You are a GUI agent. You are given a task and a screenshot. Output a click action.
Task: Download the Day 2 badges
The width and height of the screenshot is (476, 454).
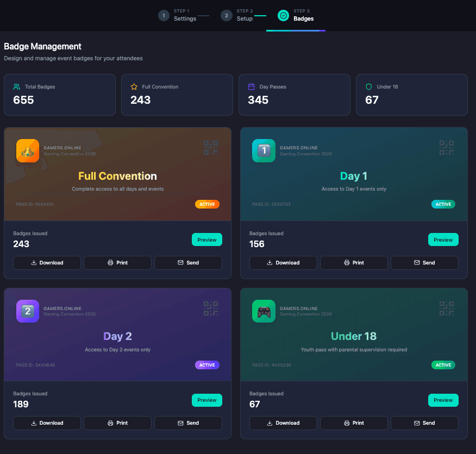pyautogui.click(x=47, y=423)
